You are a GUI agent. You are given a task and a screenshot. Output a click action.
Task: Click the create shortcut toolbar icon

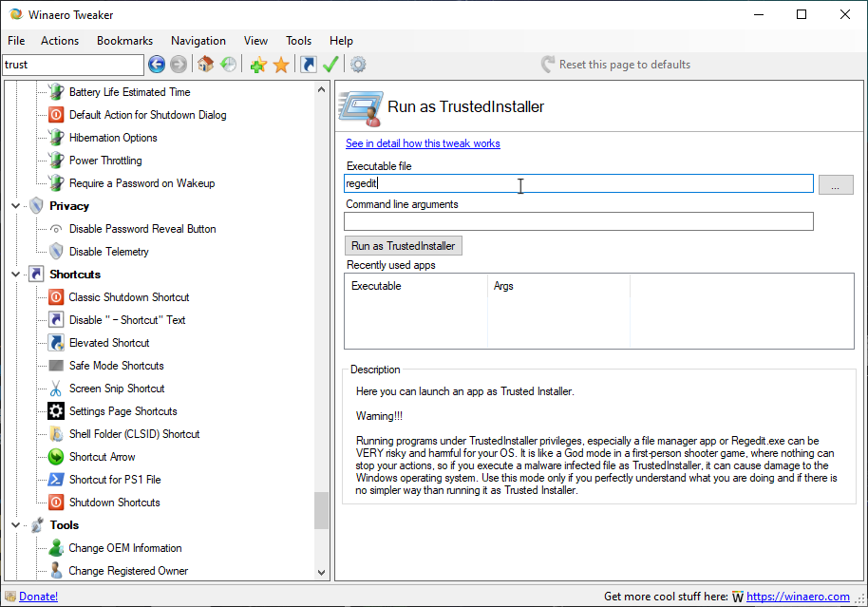[309, 65]
